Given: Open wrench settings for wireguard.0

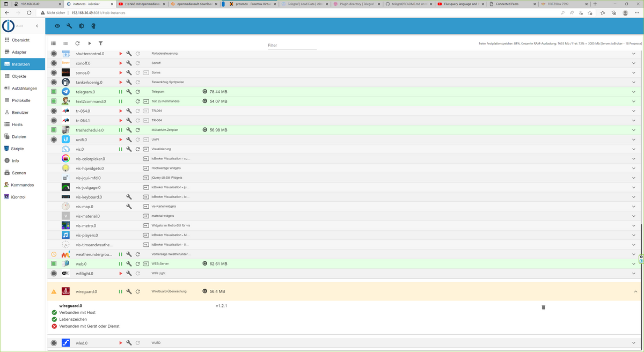Looking at the screenshot, I should pos(129,291).
